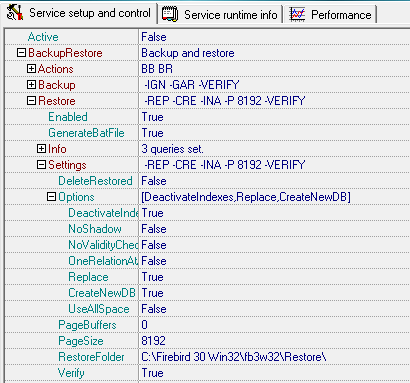The width and height of the screenshot is (410, 383).
Task: Select the Verify property name
Action: [71, 373]
